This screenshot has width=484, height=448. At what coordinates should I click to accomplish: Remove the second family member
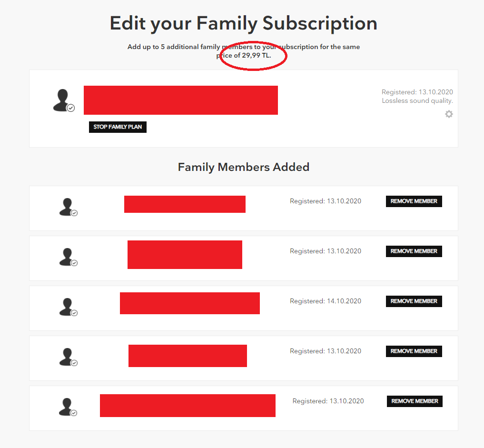click(414, 251)
